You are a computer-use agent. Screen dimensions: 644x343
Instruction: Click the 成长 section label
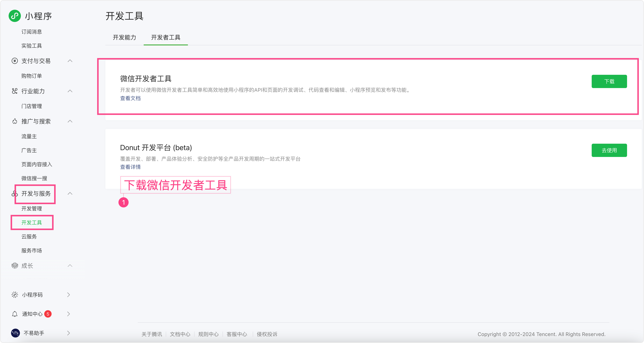(x=27, y=266)
